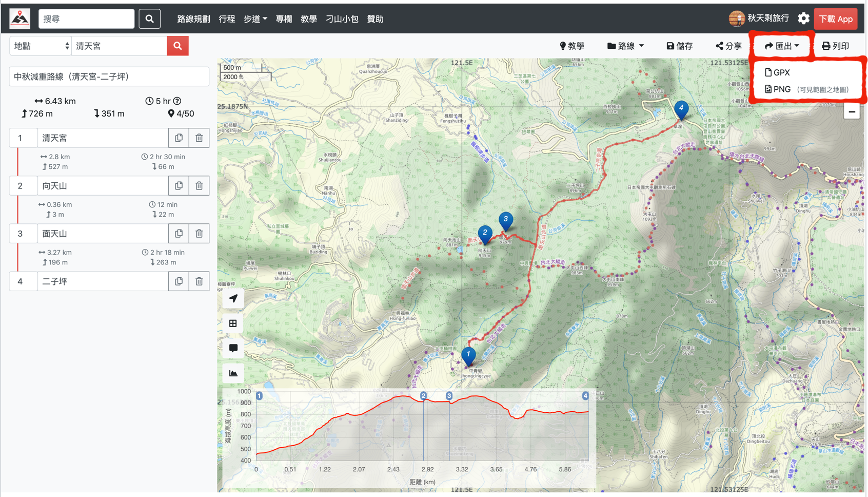The width and height of the screenshot is (868, 497).
Task: Click the red location search button
Action: point(177,46)
